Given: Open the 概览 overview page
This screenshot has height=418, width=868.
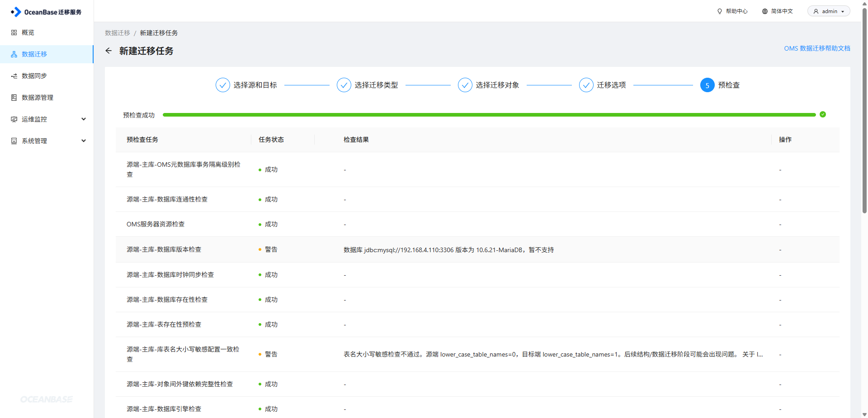Looking at the screenshot, I should (27, 32).
